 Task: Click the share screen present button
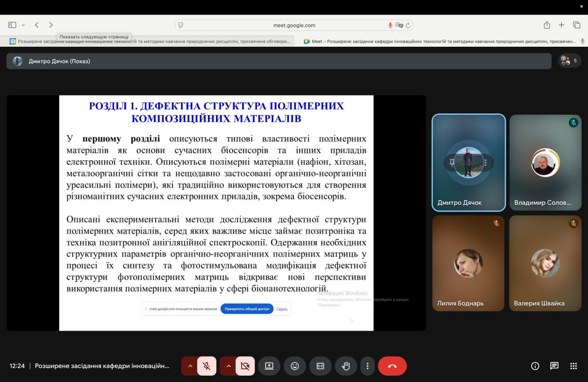[x=269, y=366]
